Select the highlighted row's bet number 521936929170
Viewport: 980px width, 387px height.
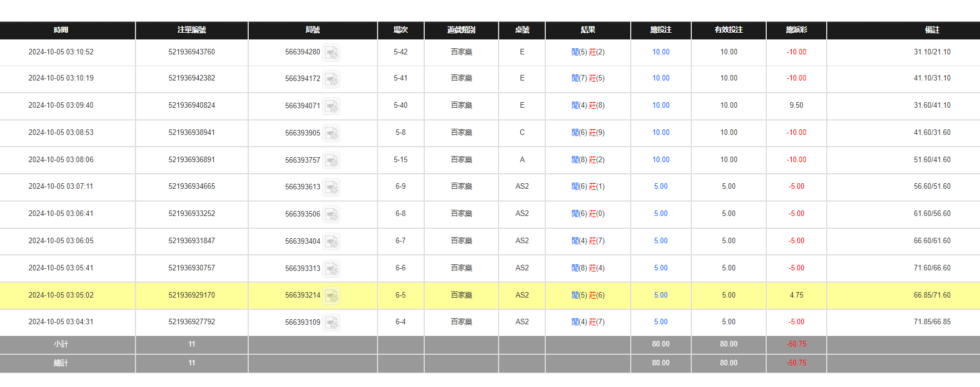point(192,295)
